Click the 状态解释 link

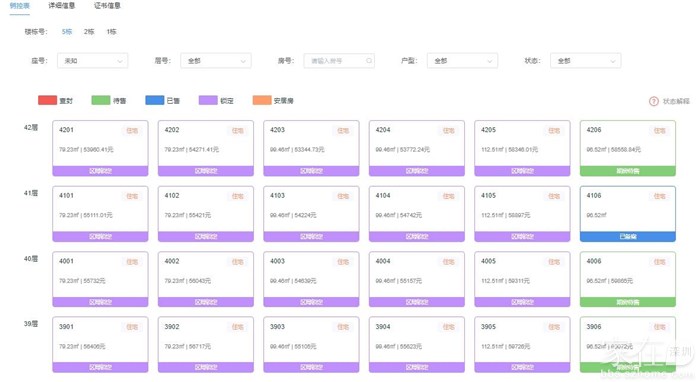[x=676, y=101]
